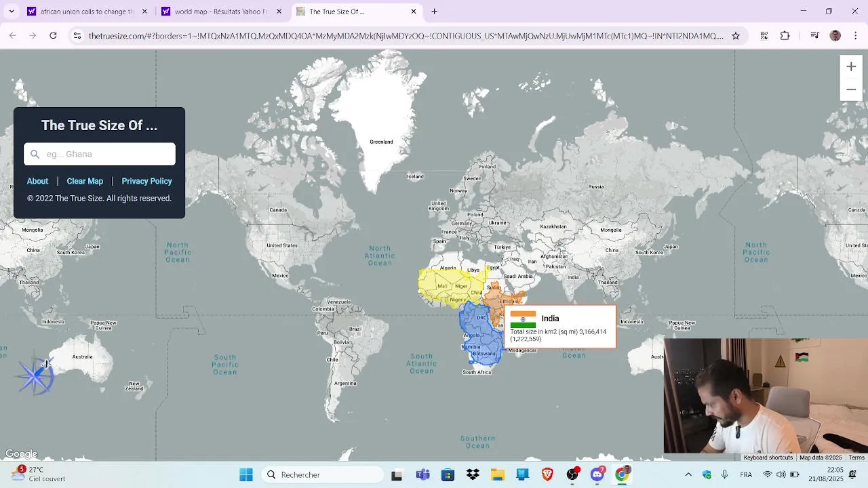Zoom out the map with minus button
This screenshot has width=868, height=488.
point(851,89)
